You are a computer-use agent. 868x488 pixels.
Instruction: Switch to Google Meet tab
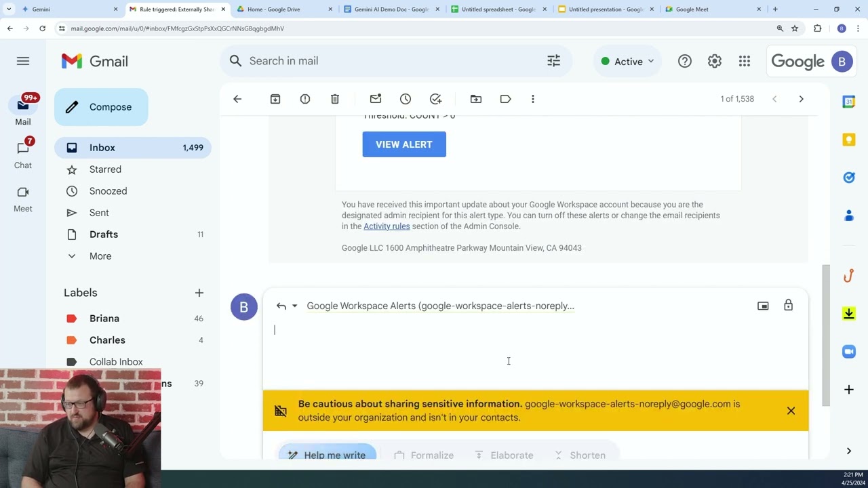(712, 9)
